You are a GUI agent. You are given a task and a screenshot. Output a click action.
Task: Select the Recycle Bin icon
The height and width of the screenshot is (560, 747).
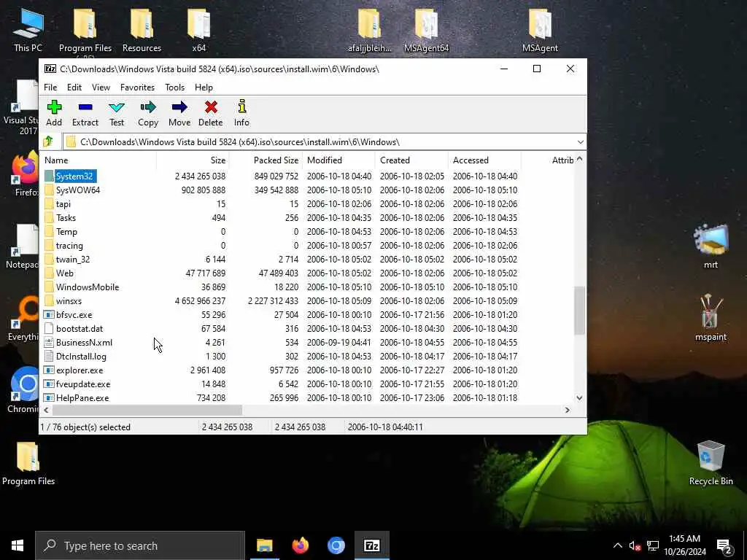(x=711, y=463)
